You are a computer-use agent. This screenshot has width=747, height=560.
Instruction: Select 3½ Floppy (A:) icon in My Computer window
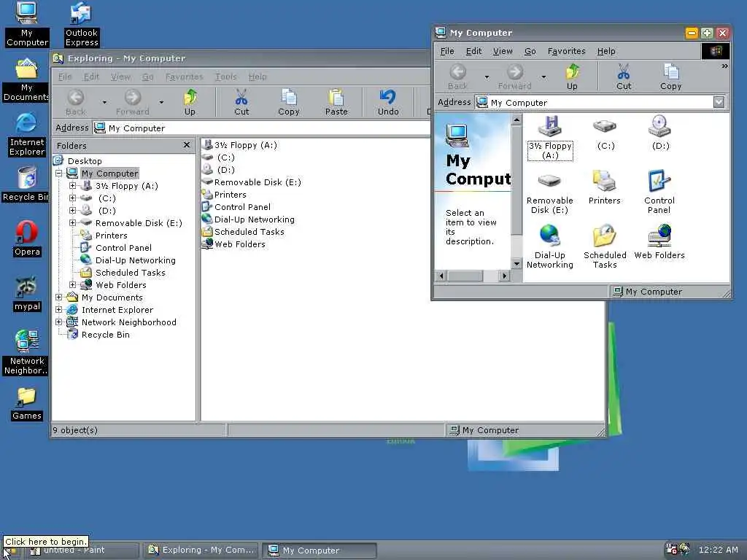pyautogui.click(x=550, y=138)
